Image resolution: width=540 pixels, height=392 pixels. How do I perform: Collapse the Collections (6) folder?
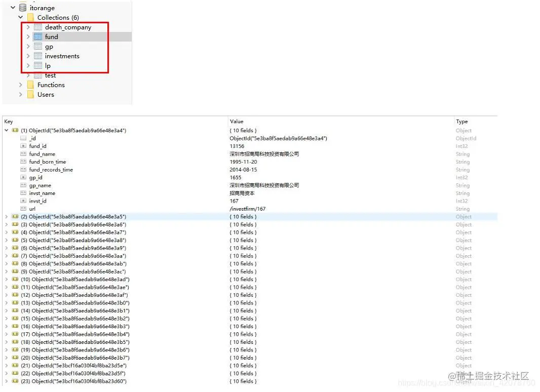pos(21,17)
